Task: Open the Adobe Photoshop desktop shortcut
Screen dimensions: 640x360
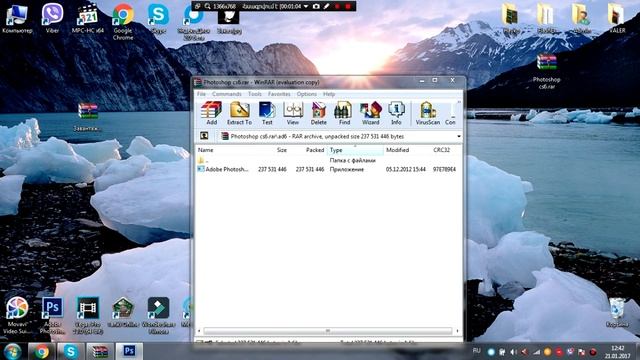Action: click(x=52, y=315)
